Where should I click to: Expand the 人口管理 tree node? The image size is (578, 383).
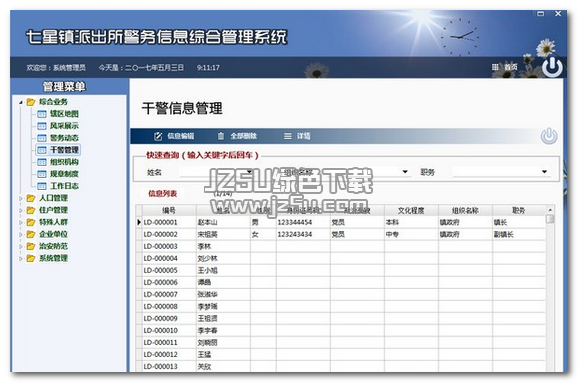point(21,198)
